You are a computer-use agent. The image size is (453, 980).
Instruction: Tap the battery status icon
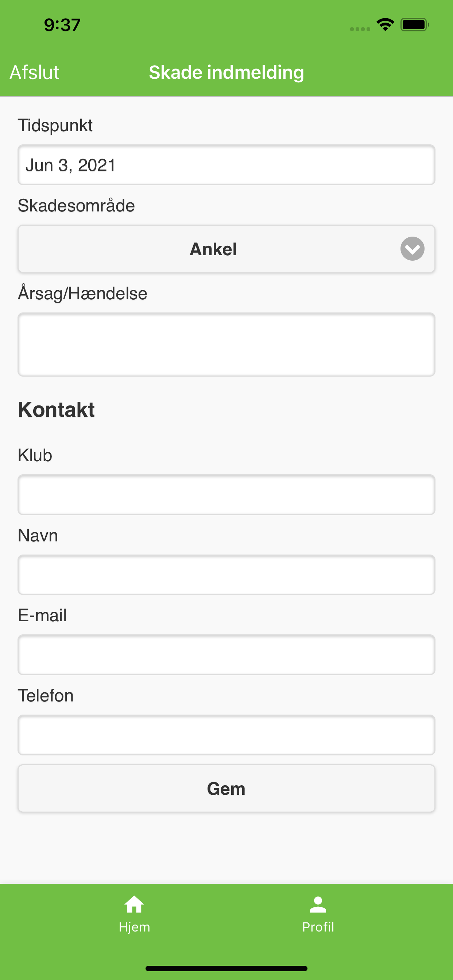[x=415, y=25]
